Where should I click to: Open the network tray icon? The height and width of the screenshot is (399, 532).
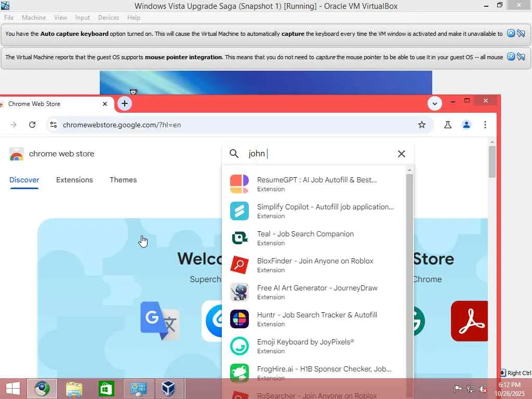coord(471,389)
